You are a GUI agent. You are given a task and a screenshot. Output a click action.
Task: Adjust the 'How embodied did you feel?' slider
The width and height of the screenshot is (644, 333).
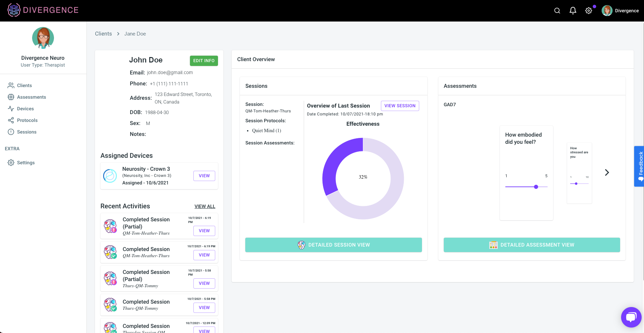click(536, 187)
